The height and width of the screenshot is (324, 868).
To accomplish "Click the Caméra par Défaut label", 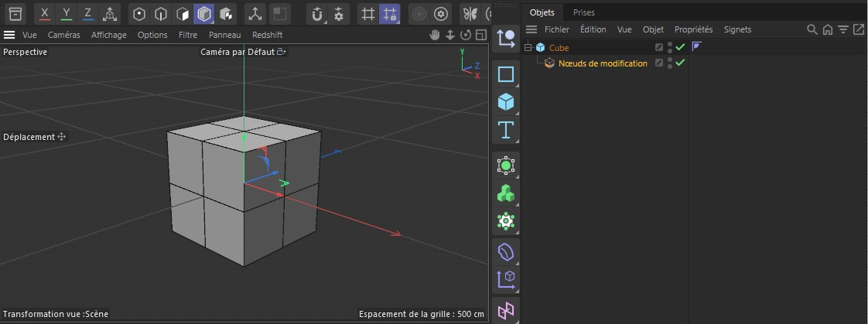I will [238, 52].
